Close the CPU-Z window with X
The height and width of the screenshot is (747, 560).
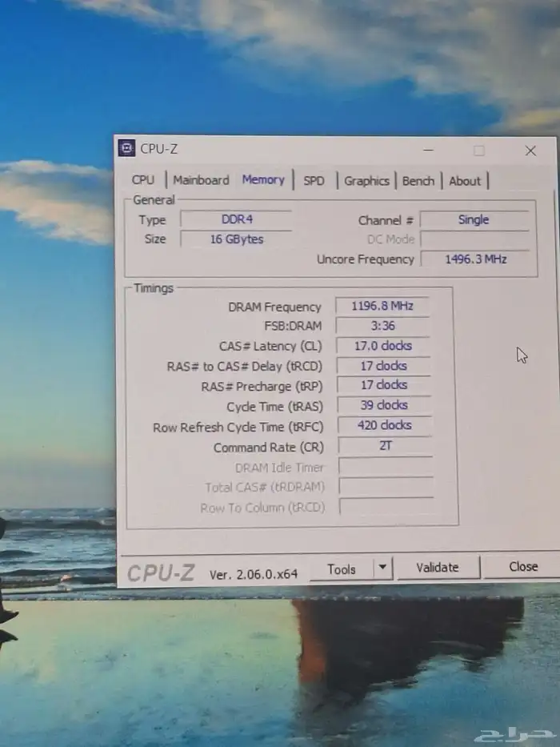530,151
